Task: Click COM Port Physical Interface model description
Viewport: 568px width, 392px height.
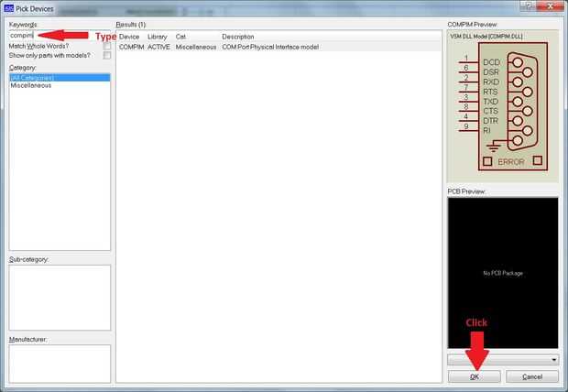Action: (x=270, y=47)
